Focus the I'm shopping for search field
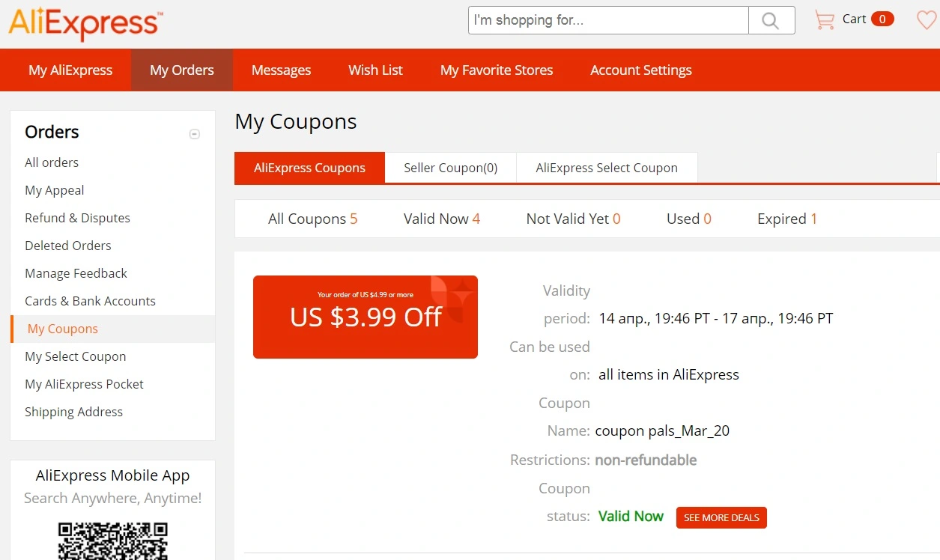 coord(608,20)
